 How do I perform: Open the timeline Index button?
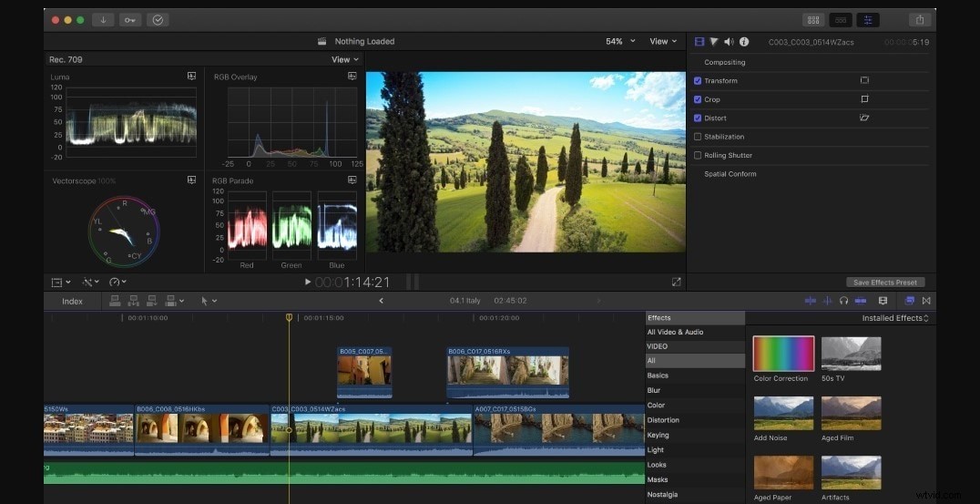(73, 302)
